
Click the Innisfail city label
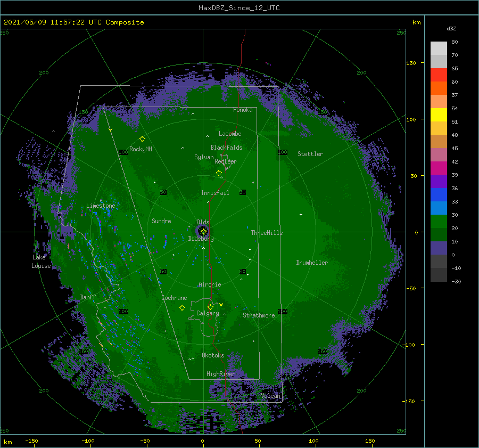[215, 193]
